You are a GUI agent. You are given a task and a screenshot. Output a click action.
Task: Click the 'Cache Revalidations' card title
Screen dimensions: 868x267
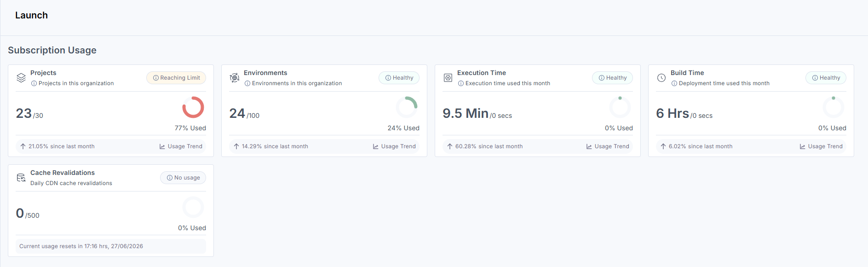[x=63, y=173]
